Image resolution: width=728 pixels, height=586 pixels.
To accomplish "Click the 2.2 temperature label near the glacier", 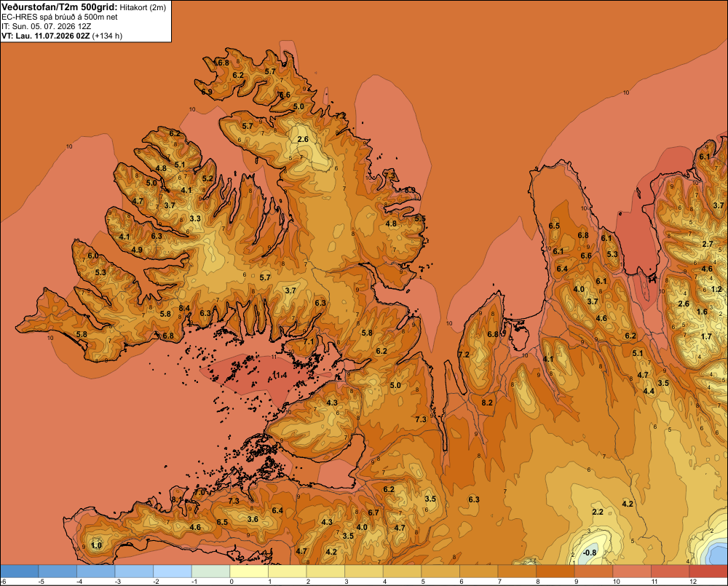I will pos(598,512).
